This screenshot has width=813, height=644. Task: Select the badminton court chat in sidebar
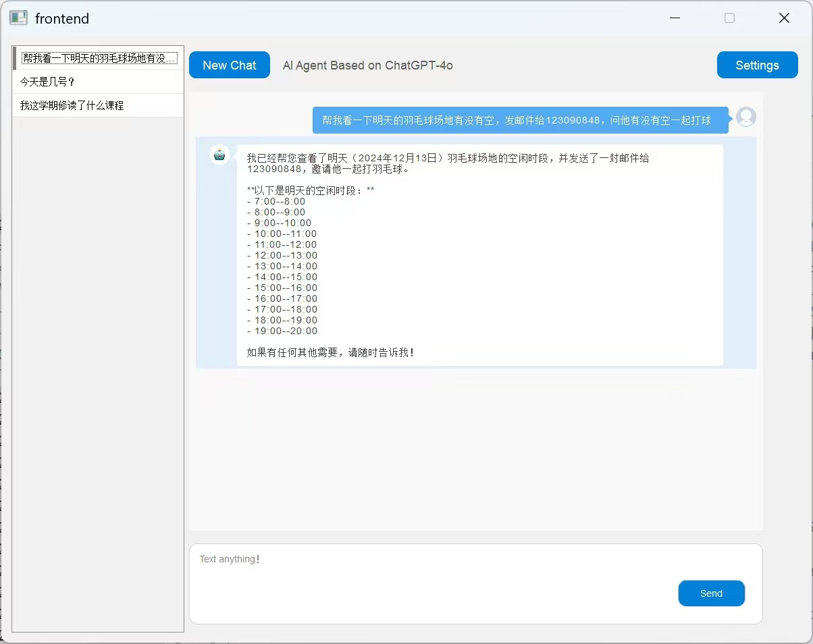click(x=98, y=58)
